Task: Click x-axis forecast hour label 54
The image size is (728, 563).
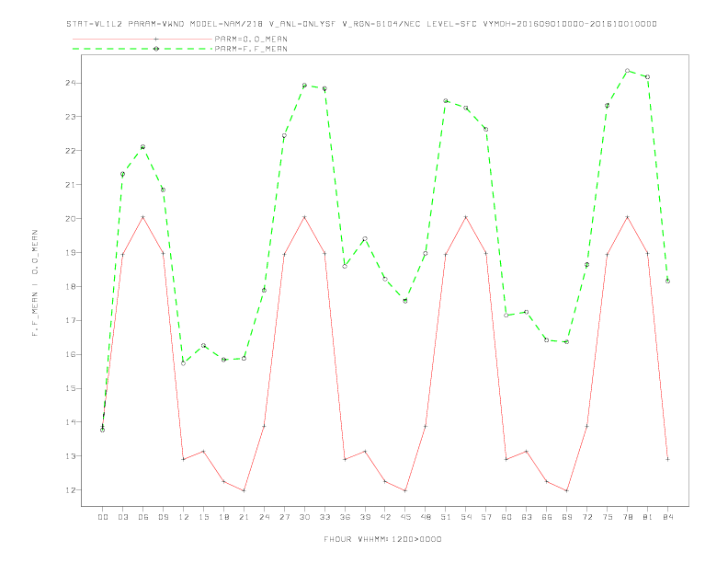Action: point(466,517)
